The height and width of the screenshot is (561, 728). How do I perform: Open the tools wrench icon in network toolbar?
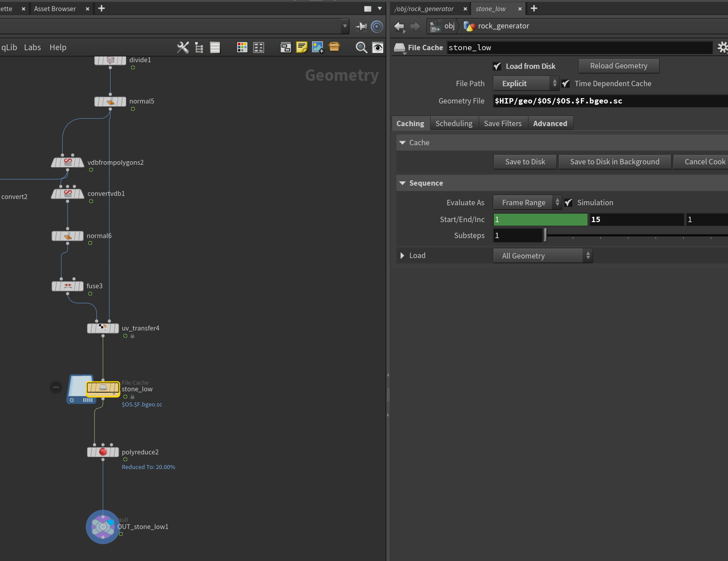click(183, 48)
